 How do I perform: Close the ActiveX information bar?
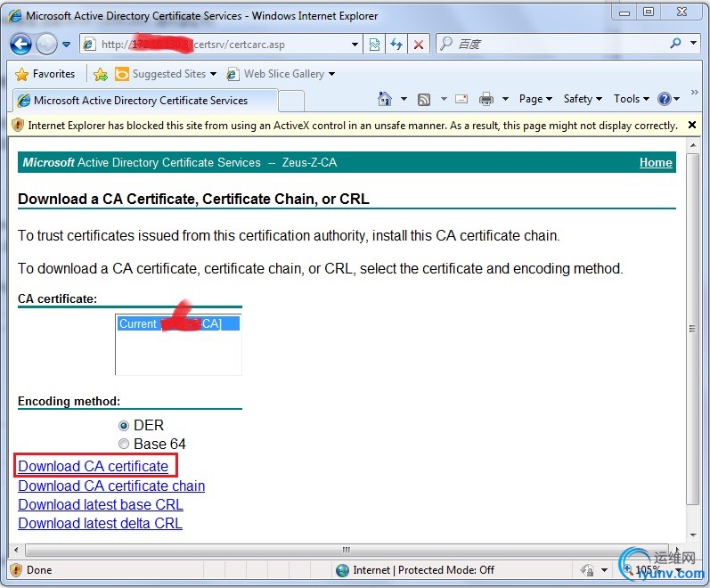692,125
